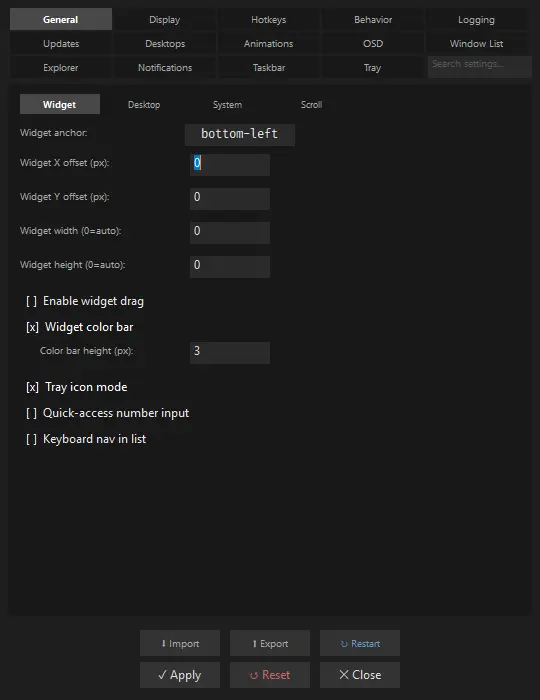
Task: Enable the widget drag checkbox
Action: click(85, 301)
